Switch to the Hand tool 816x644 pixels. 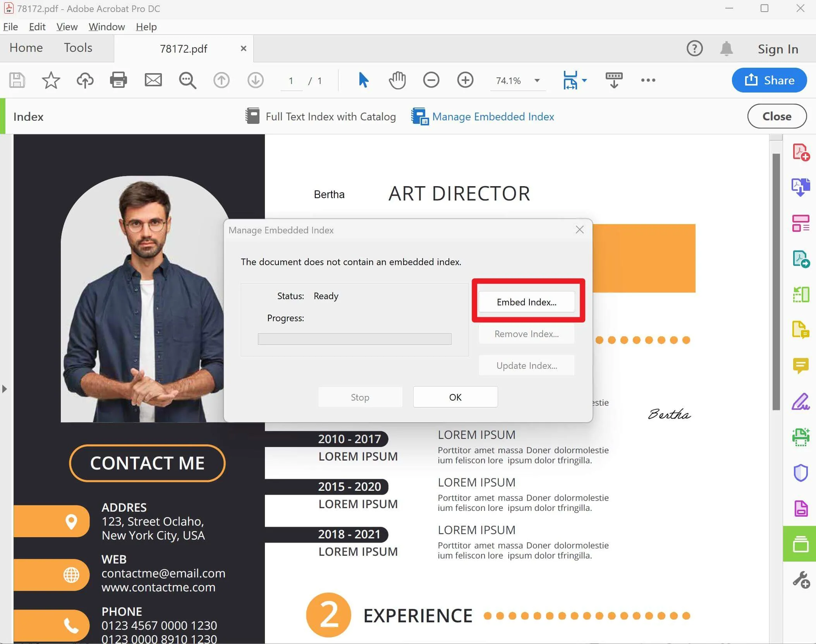click(x=397, y=80)
